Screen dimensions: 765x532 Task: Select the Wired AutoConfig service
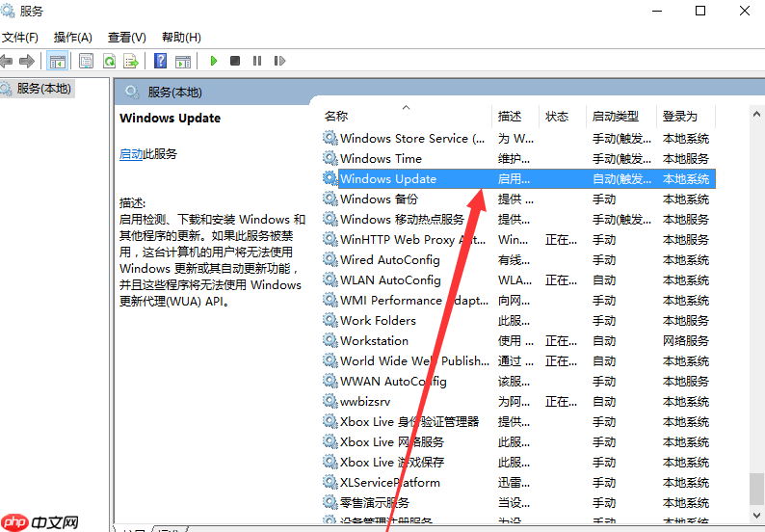tap(518, 259)
